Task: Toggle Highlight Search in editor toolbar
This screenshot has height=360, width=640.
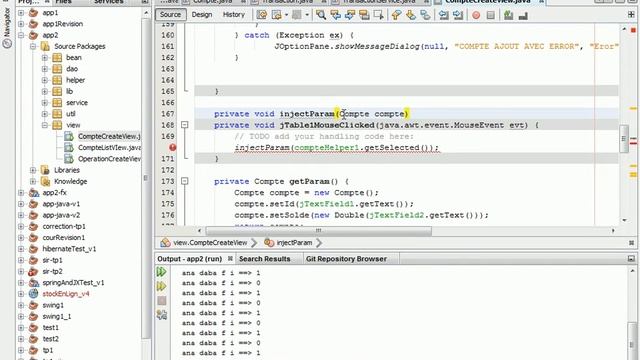Action: [364, 16]
